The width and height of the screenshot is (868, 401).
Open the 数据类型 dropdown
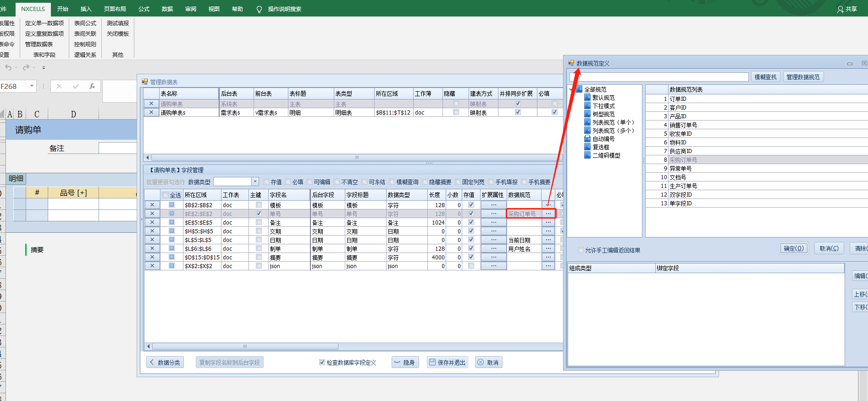point(255,181)
